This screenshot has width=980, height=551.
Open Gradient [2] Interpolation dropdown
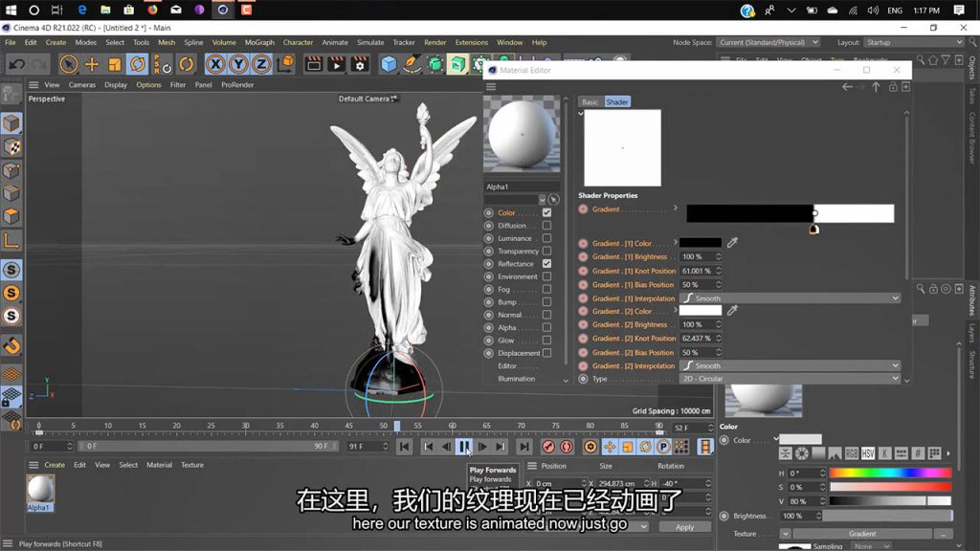(x=790, y=366)
